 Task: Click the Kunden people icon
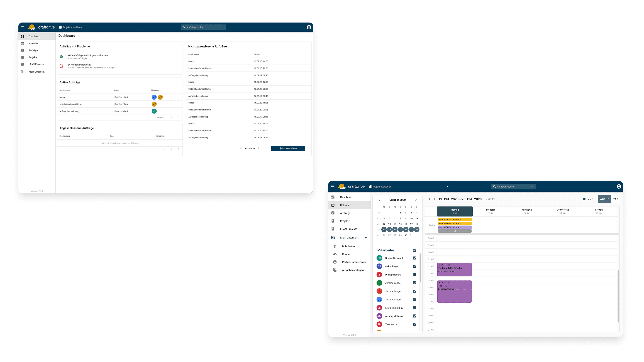tap(335, 254)
